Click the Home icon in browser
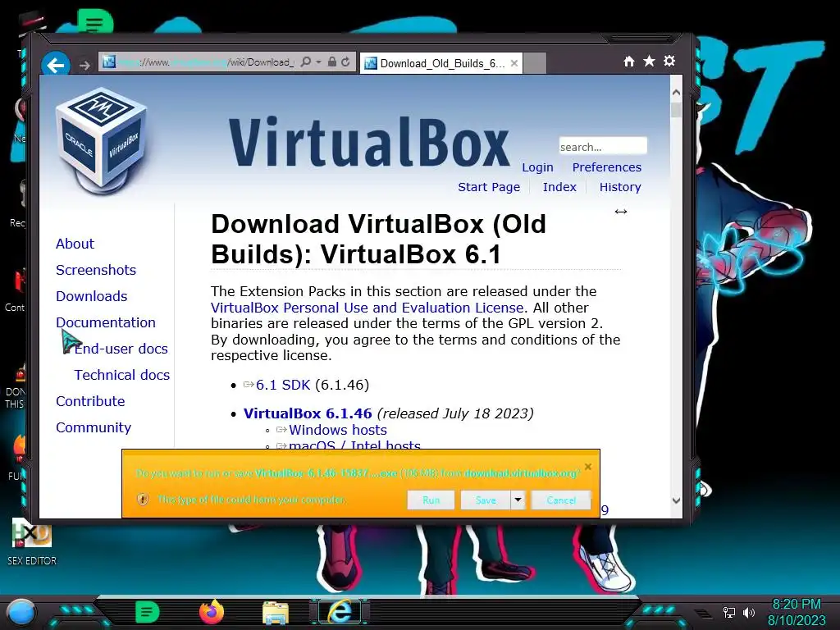Viewport: 840px width, 630px height. pos(629,61)
